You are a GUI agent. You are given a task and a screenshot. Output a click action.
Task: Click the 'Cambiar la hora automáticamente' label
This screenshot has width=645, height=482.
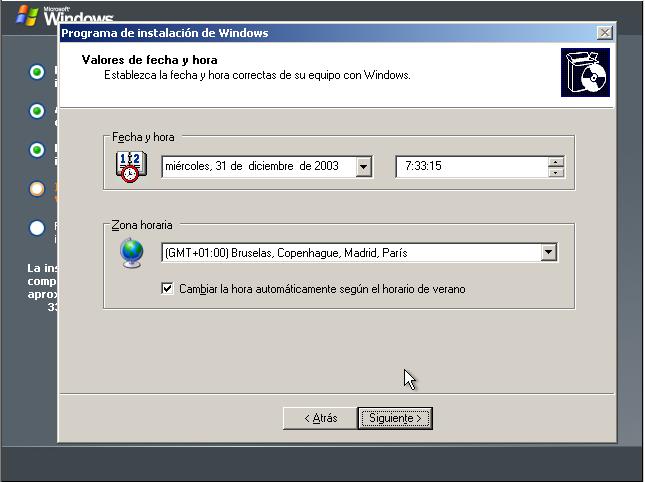[x=322, y=289]
